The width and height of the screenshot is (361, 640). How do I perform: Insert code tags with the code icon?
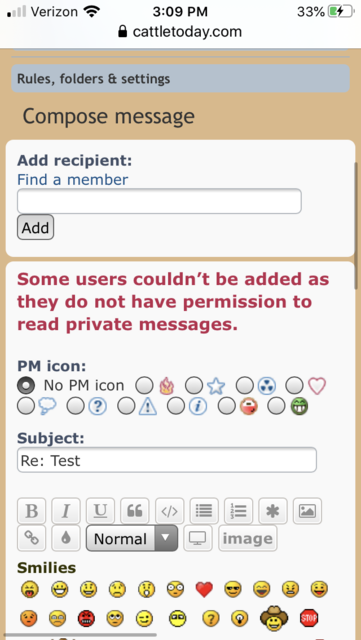(x=169, y=511)
